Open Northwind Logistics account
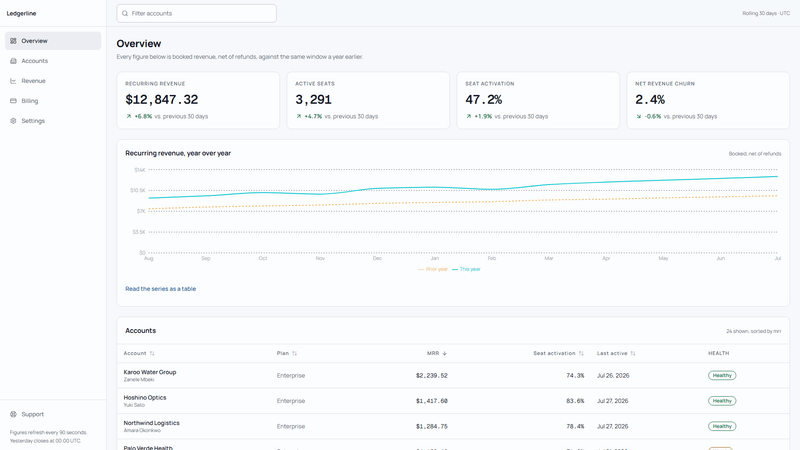 pos(152,423)
